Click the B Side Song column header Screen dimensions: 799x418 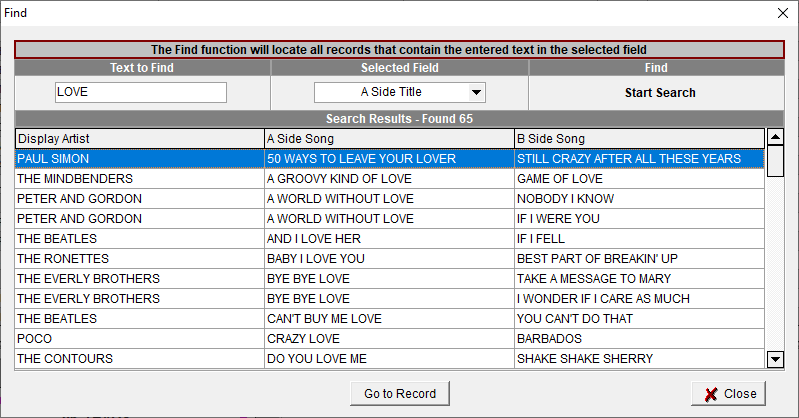[x=640, y=139]
